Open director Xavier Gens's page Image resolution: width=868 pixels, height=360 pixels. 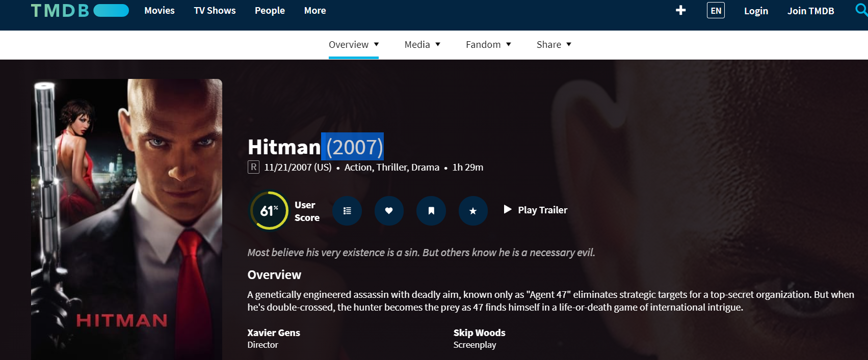274,333
